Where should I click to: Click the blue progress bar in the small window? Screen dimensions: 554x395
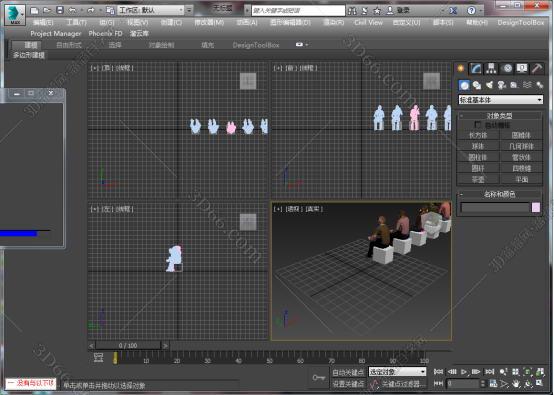(18, 233)
